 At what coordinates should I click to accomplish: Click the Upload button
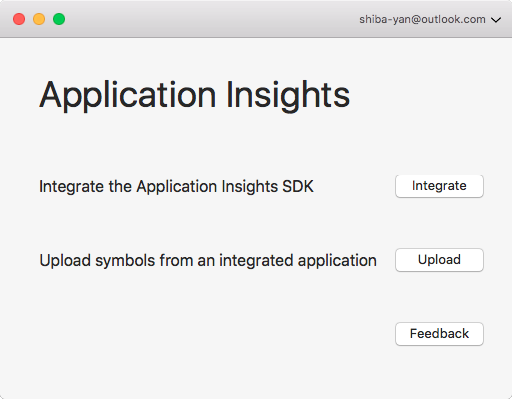tap(439, 260)
